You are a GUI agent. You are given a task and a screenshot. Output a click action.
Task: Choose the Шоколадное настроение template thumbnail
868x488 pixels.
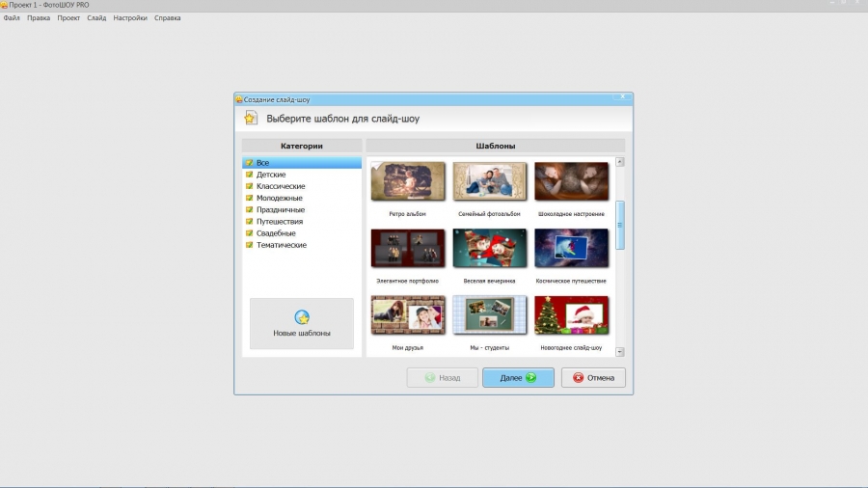click(x=571, y=181)
